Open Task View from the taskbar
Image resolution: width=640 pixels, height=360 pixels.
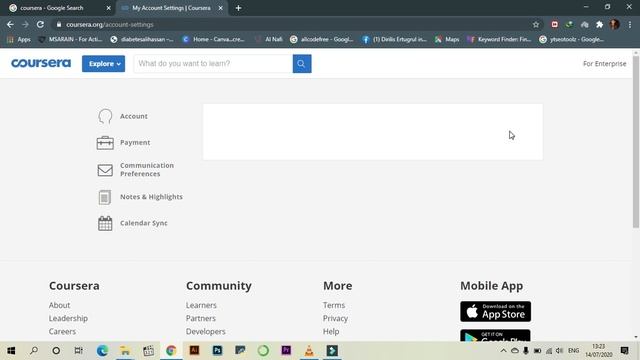[x=78, y=351]
